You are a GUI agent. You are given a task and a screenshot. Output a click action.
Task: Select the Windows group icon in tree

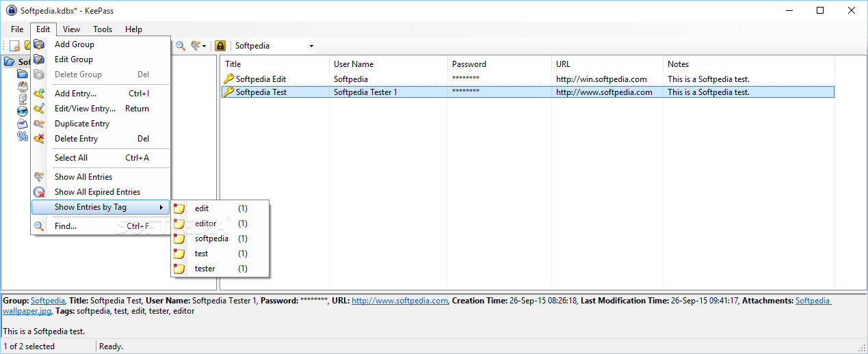(x=23, y=86)
